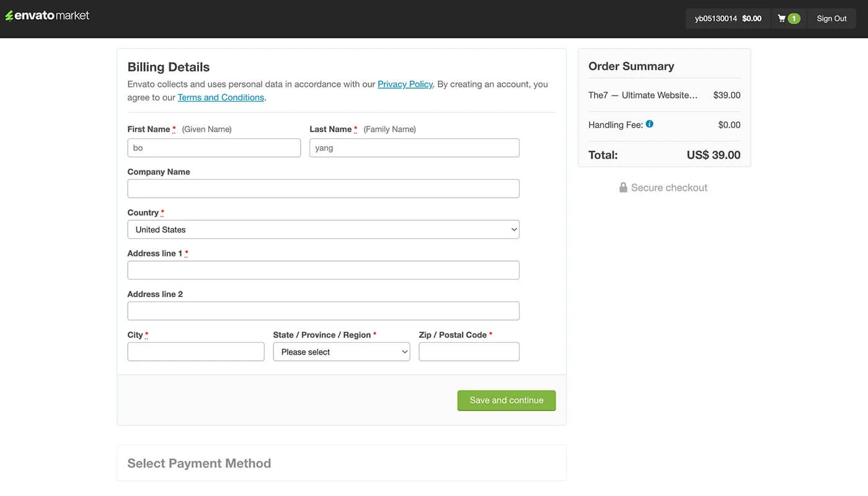Click the Save and continue button
This screenshot has height=496, width=868.
point(506,401)
